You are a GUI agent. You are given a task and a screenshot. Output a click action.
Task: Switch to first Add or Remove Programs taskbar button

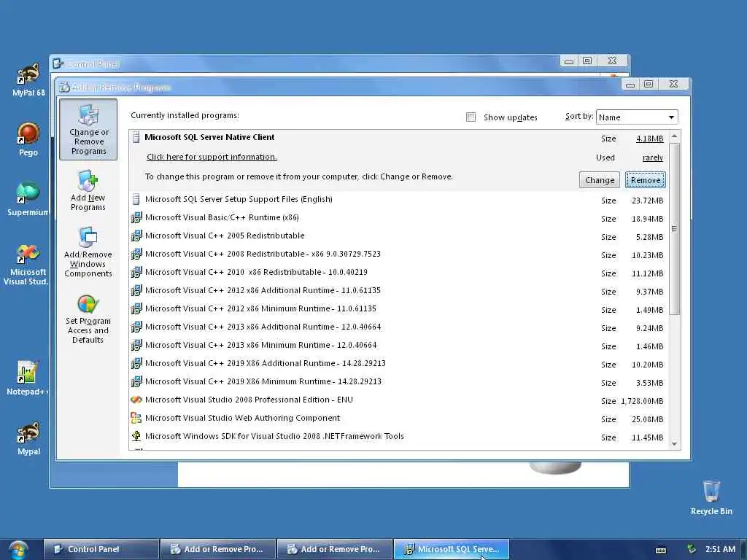tap(217, 549)
